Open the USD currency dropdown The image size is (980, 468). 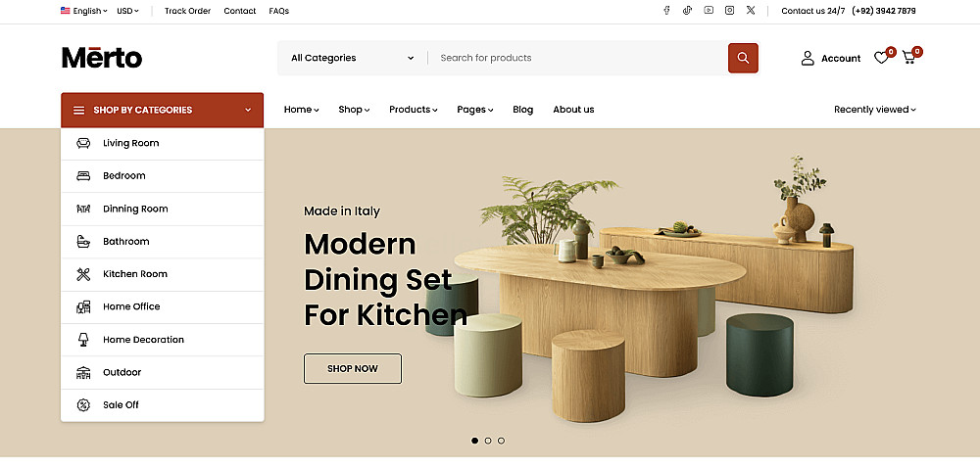point(128,11)
